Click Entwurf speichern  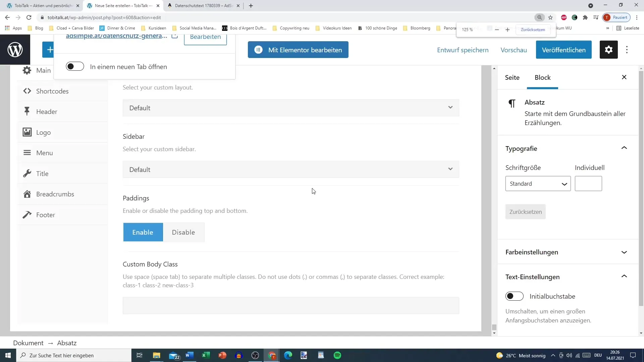(463, 50)
